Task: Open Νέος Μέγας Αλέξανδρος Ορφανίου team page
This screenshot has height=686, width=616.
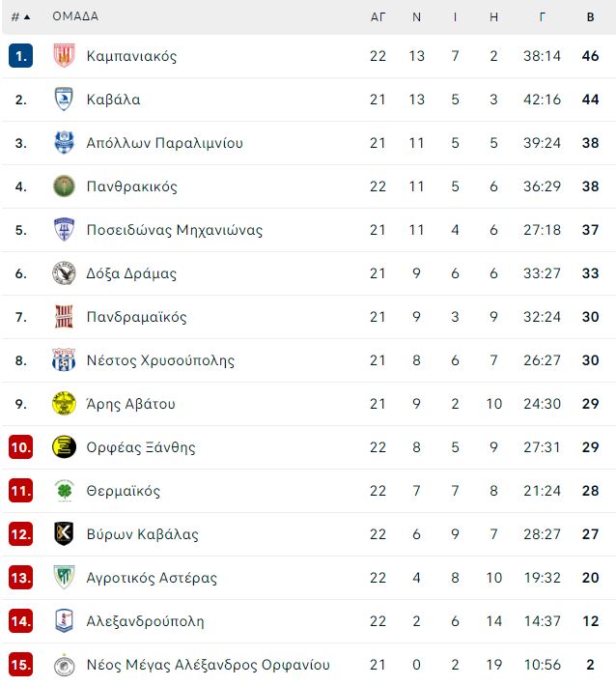Action: coord(209,665)
